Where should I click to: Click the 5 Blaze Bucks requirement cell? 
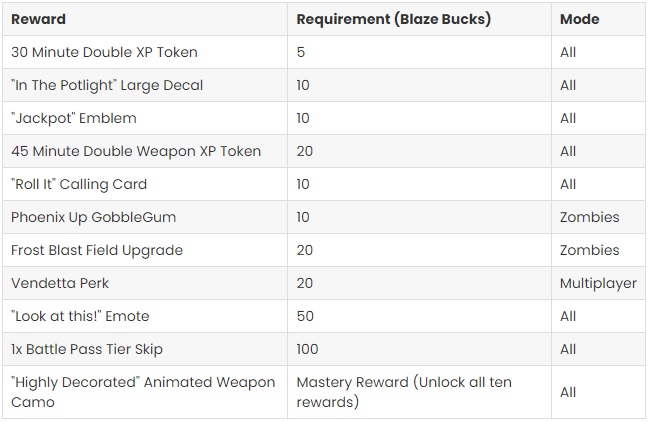419,52
